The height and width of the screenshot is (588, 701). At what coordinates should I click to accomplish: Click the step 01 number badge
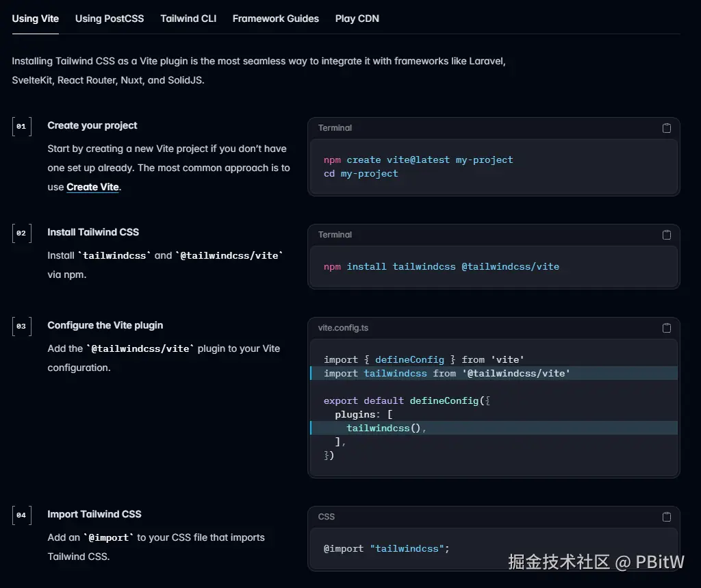(x=21, y=126)
